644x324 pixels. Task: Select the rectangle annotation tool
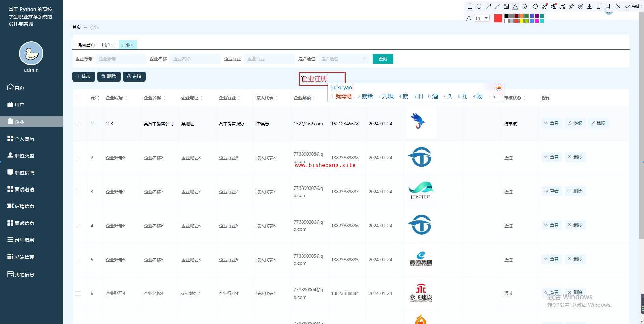pos(470,6)
